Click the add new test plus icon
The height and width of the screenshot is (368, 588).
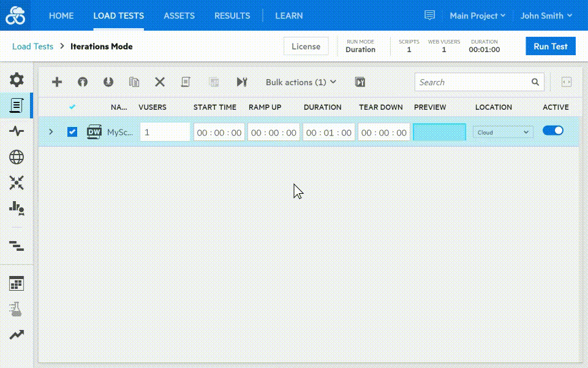(56, 82)
